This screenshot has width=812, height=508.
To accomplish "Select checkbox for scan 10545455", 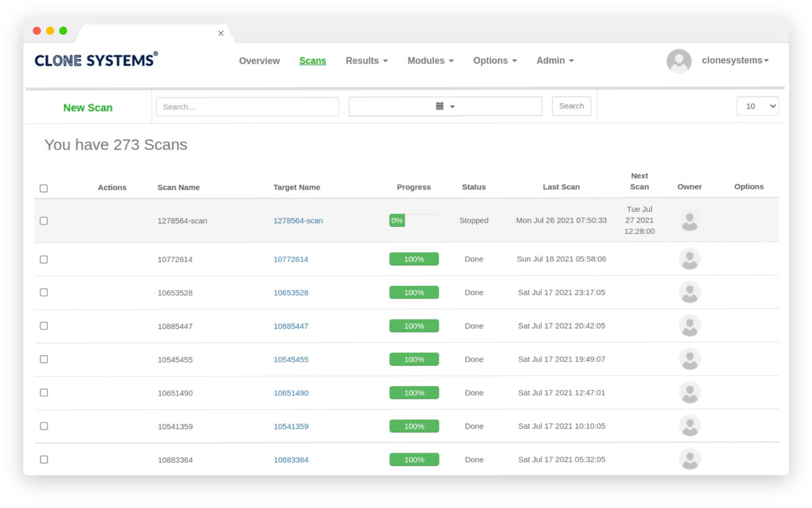I will click(x=44, y=359).
